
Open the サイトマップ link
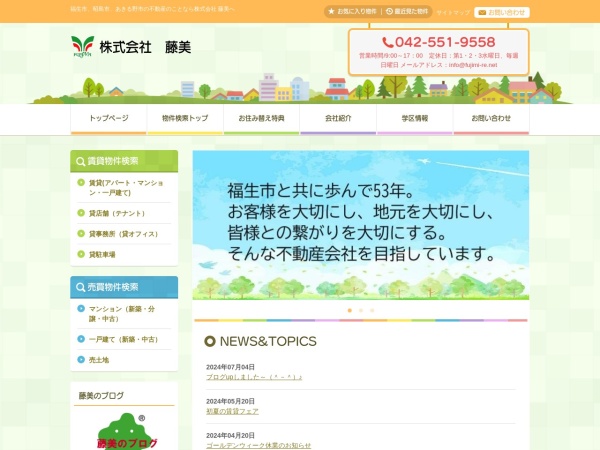[453, 13]
